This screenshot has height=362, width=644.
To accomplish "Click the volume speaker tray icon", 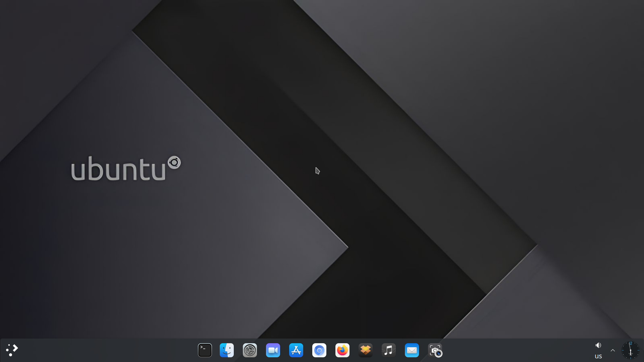I will coord(598,345).
